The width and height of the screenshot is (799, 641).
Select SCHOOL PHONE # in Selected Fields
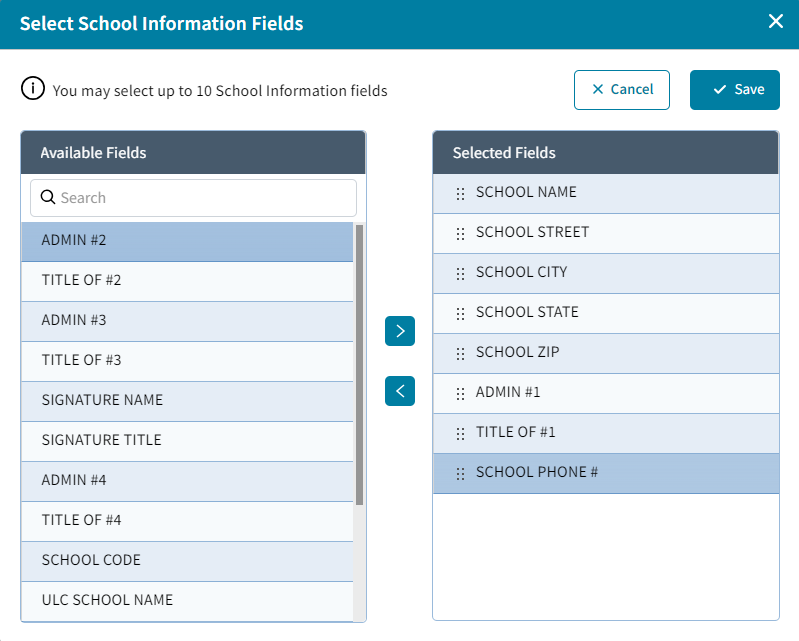tap(606, 474)
